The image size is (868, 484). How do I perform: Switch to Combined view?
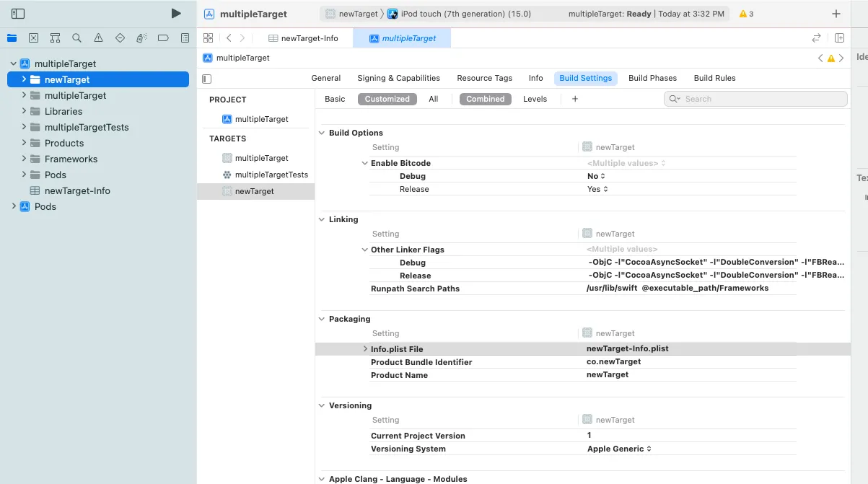(485, 99)
